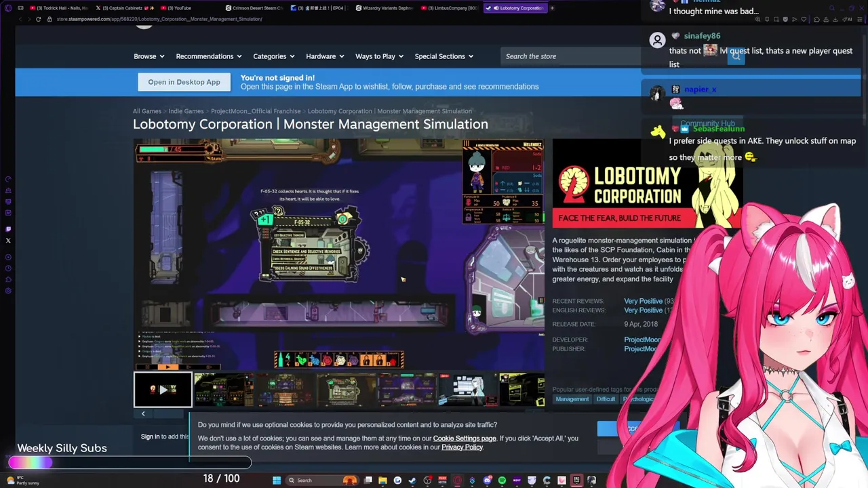Expand the Categories dropdown

point(273,56)
